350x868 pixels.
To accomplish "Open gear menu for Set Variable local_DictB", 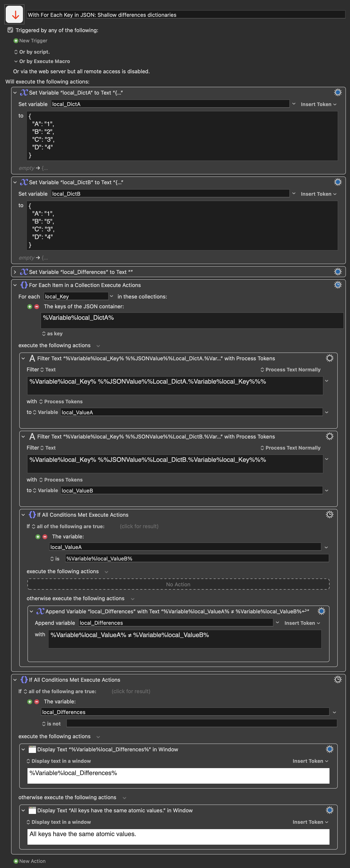I will click(337, 182).
